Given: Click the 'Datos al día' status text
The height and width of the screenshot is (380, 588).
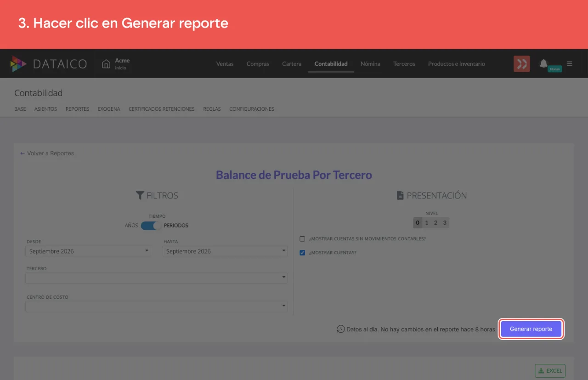Looking at the screenshot, I should tap(421, 329).
